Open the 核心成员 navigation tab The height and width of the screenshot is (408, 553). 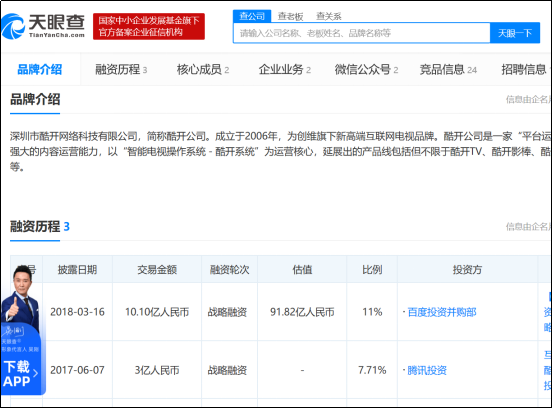tap(203, 69)
